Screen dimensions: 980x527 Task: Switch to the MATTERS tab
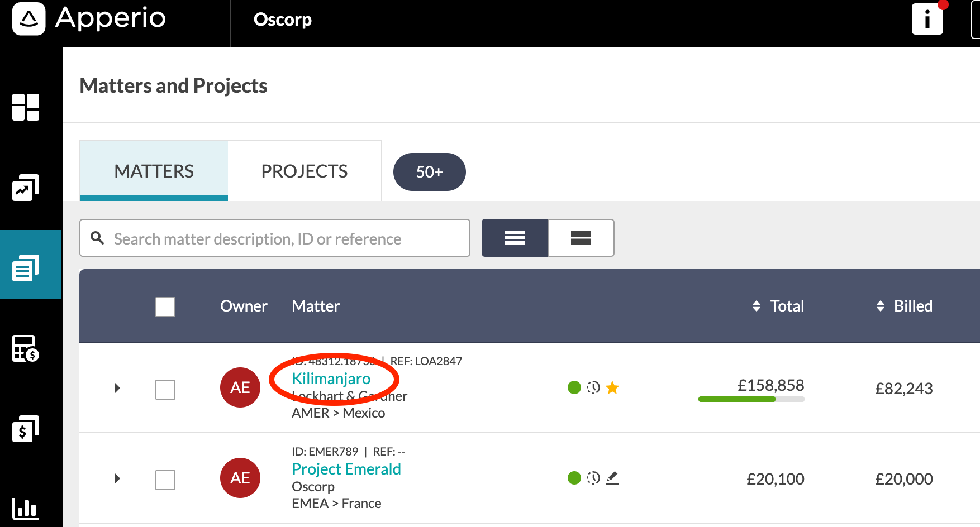(x=154, y=170)
